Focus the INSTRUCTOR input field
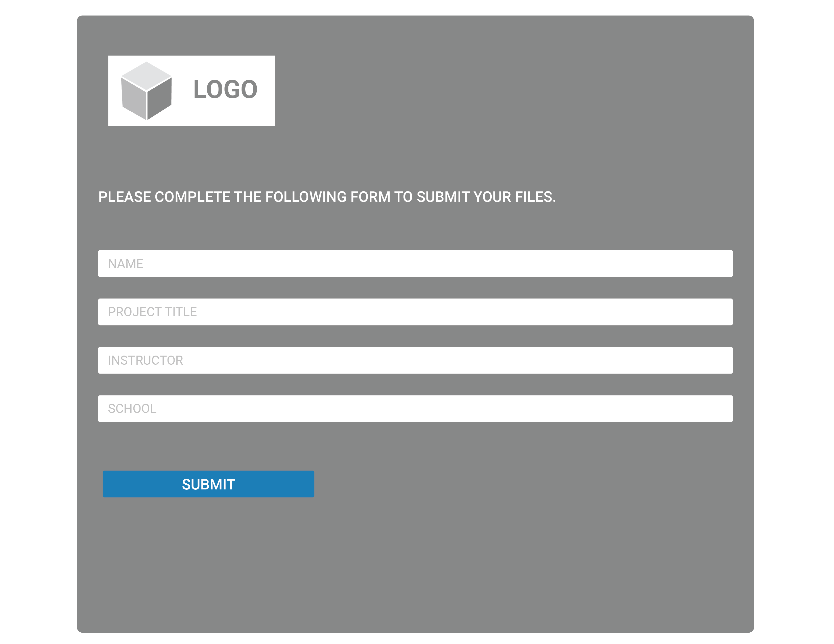The width and height of the screenshot is (834, 644). [x=415, y=360]
